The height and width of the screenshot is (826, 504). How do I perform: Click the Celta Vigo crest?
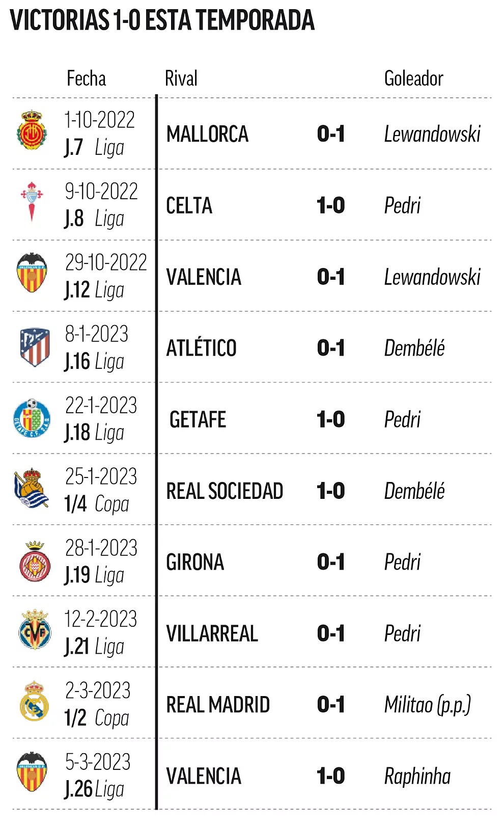(x=32, y=202)
